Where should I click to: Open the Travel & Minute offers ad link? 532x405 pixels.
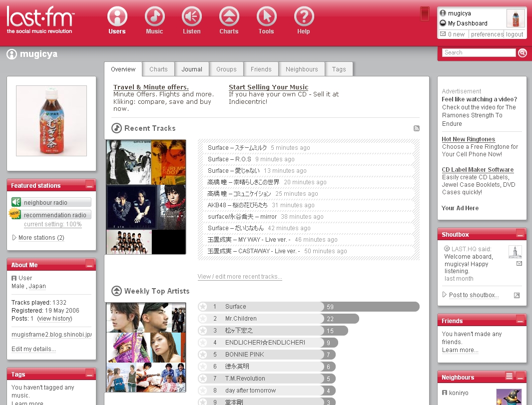pos(151,87)
